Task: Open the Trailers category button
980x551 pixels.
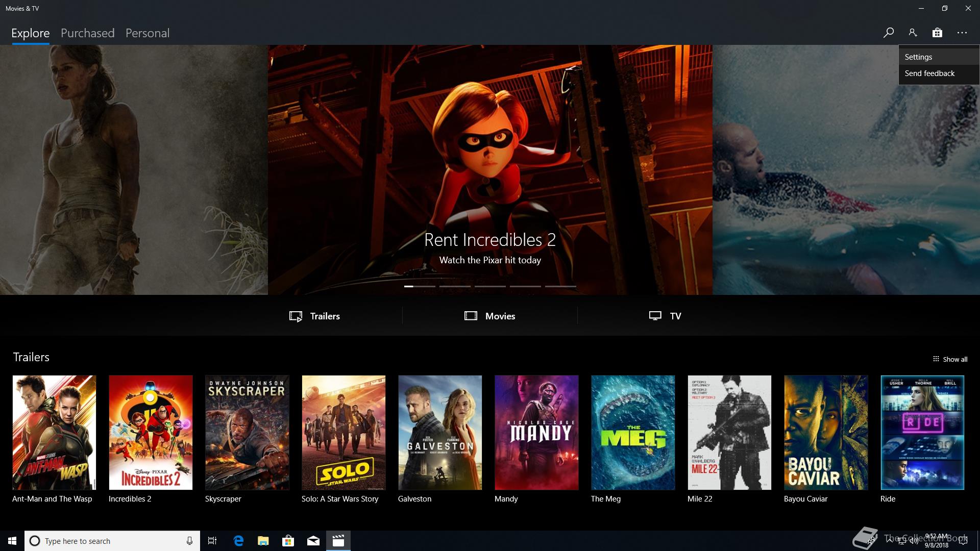Action: (x=314, y=316)
